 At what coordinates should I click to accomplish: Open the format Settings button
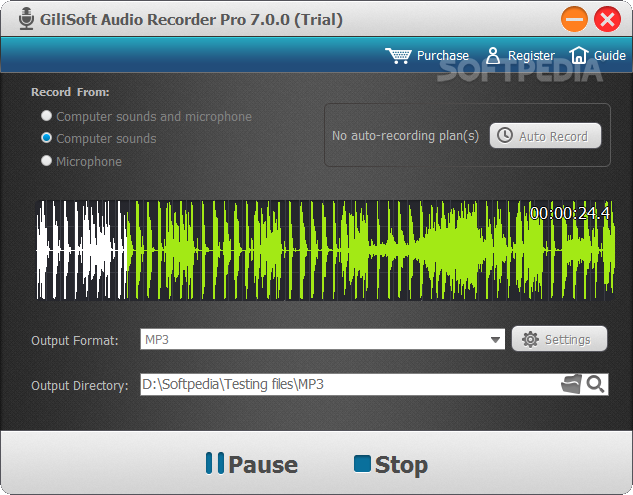pyautogui.click(x=559, y=339)
